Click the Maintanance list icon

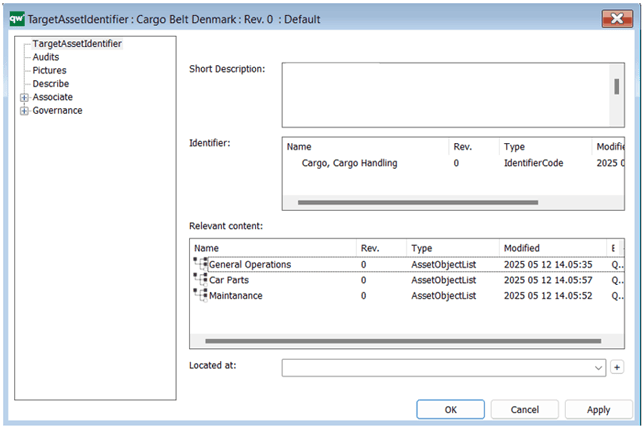click(x=199, y=296)
